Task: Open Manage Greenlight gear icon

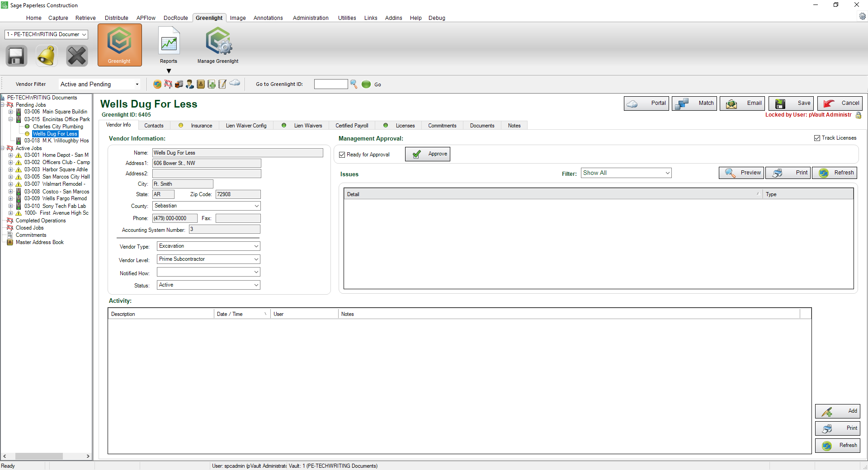Action: click(x=218, y=45)
